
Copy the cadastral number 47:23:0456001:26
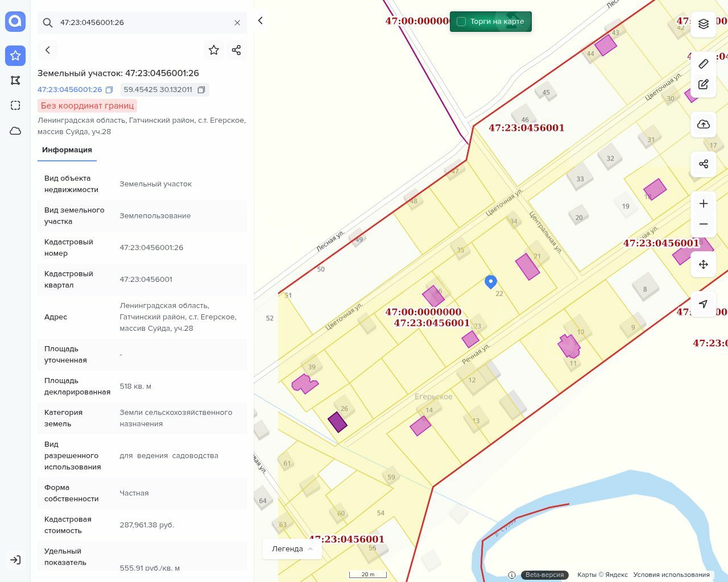tap(109, 90)
